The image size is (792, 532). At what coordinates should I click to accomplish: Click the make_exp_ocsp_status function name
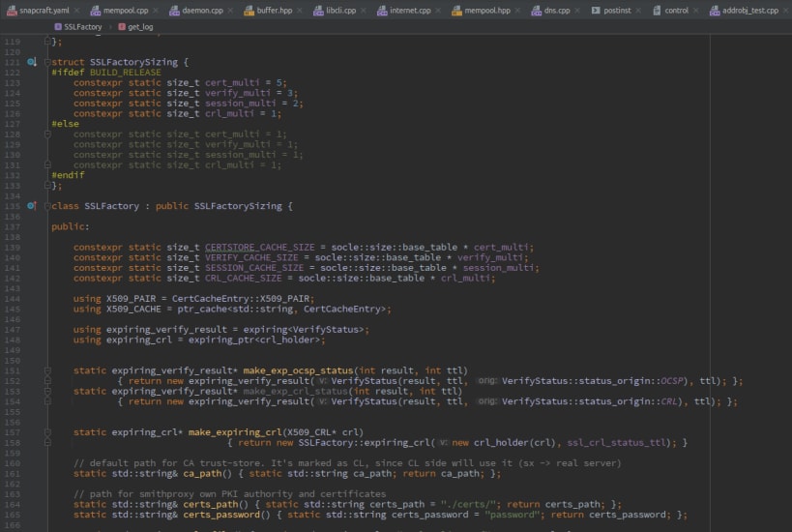(298, 370)
